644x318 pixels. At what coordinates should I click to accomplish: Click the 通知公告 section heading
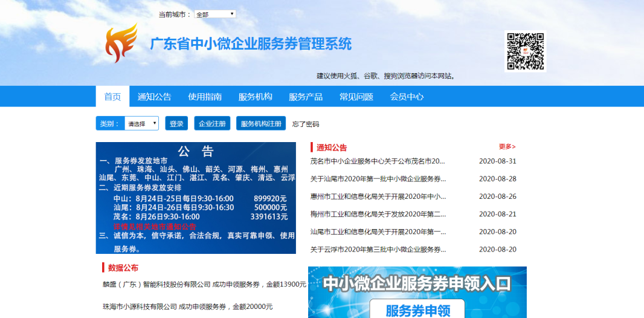click(332, 148)
